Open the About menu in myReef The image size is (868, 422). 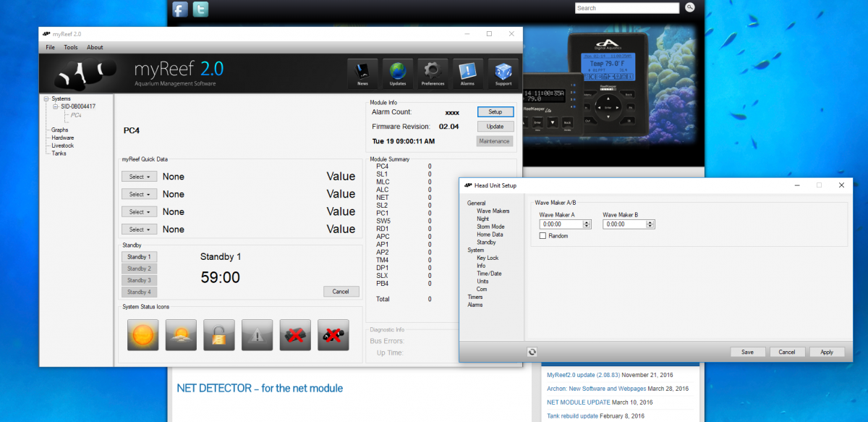tap(95, 47)
